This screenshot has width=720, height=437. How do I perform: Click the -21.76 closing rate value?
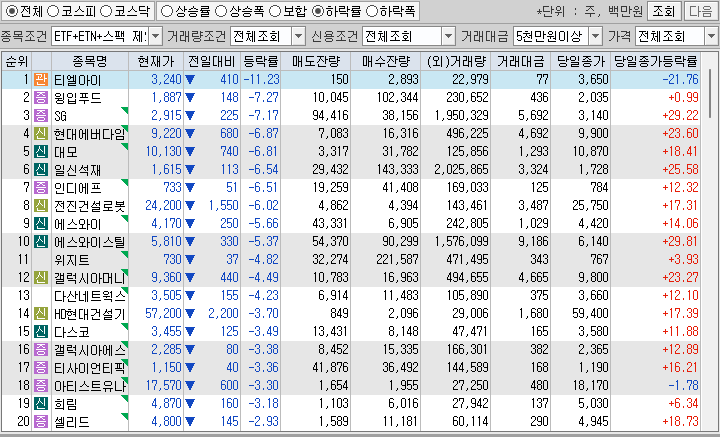click(x=681, y=80)
